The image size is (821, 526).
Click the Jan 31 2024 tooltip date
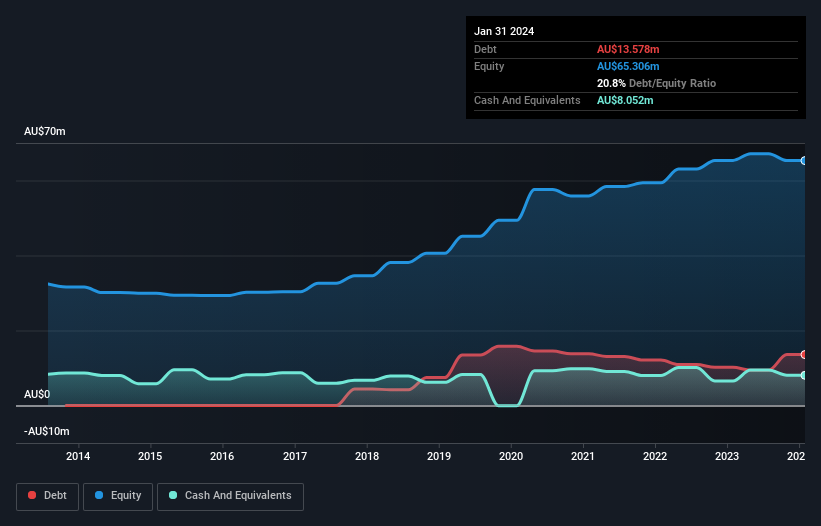click(x=504, y=31)
